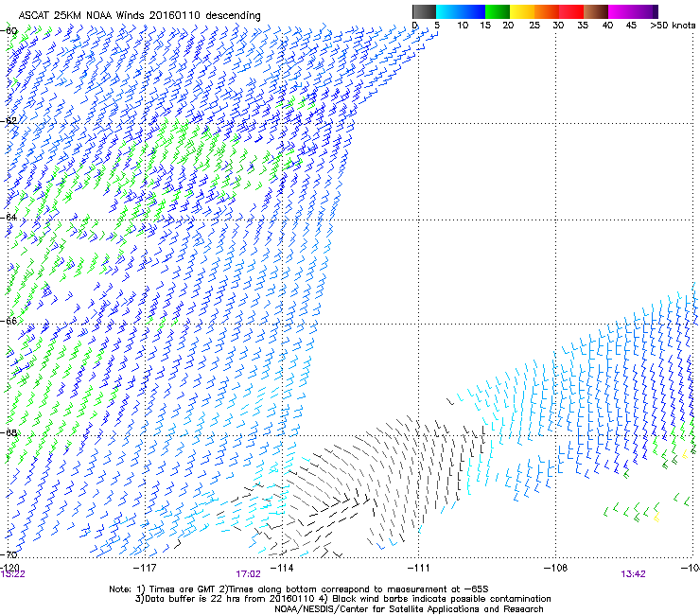Click the '-114' longitude axis label
This screenshot has height=615, width=700.
click(282, 568)
